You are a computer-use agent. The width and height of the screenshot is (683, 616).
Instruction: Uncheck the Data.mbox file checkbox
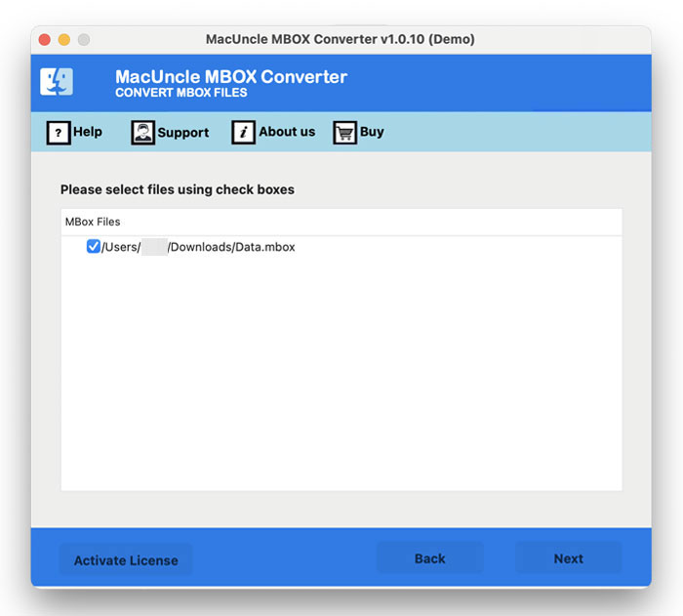pos(94,246)
